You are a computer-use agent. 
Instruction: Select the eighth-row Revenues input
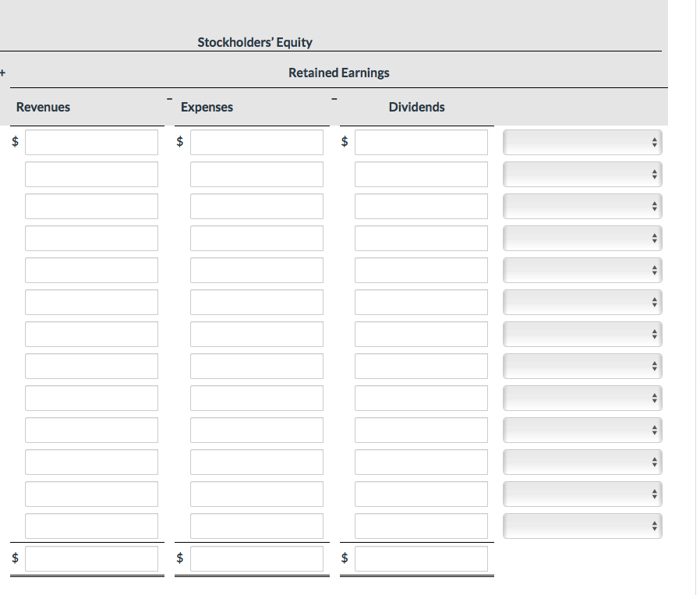[91, 367]
